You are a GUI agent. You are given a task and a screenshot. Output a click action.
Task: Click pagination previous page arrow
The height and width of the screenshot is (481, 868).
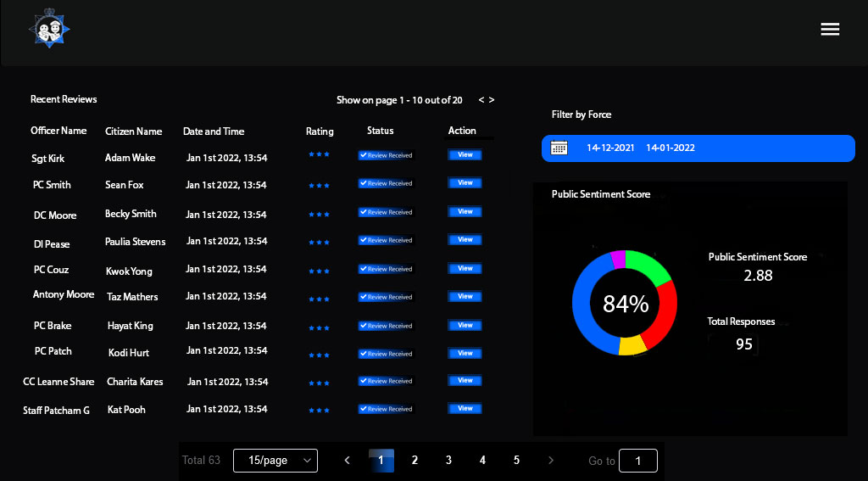tap(347, 461)
